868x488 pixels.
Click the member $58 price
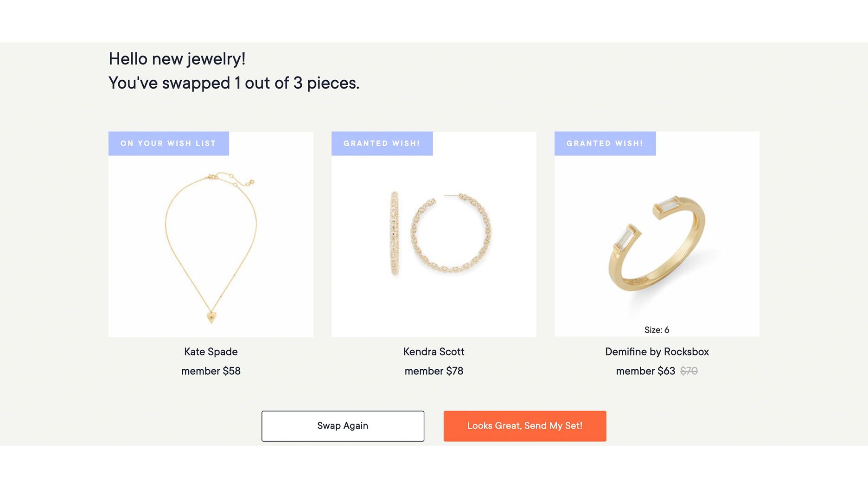[x=211, y=371]
